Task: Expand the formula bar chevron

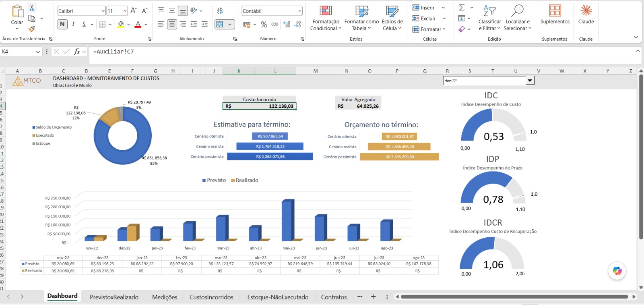Action: 638,51
